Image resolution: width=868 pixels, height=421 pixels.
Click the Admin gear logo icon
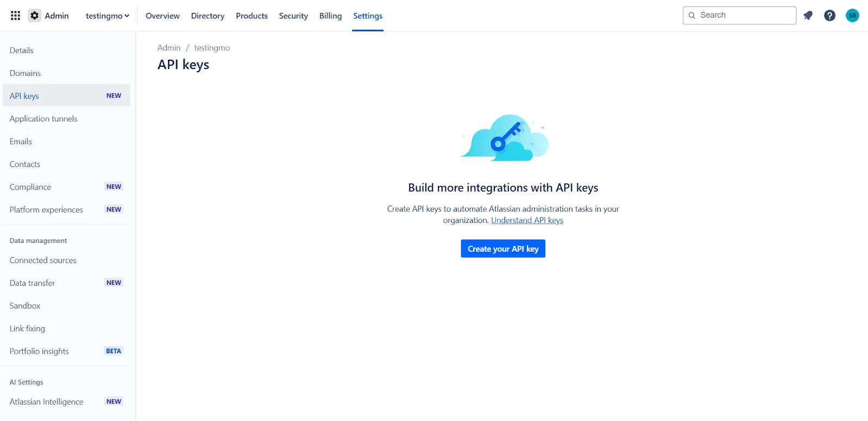click(x=35, y=16)
